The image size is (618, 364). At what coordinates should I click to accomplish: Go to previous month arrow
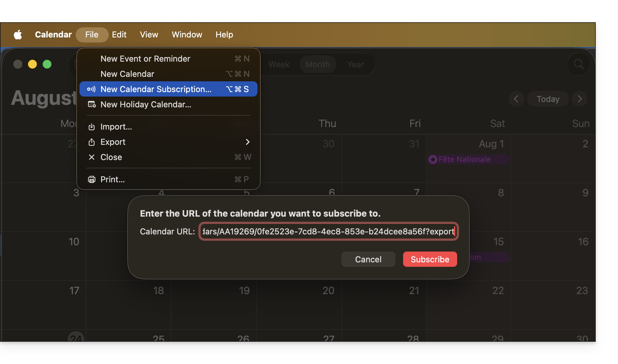point(516,99)
